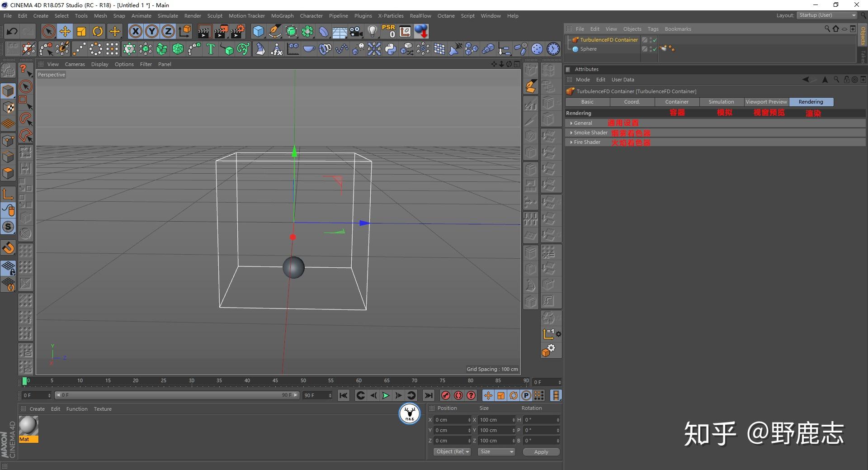Toggle Y-axis lock
868x470 pixels.
pos(152,31)
